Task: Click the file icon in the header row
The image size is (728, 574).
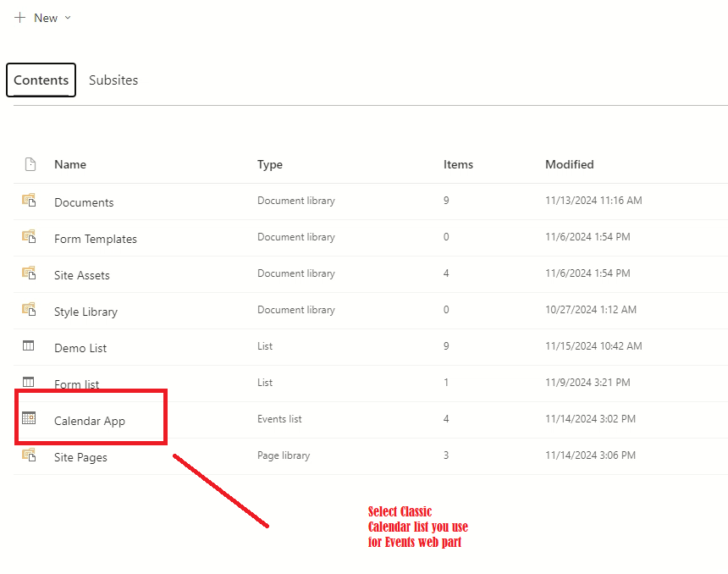Action: click(x=30, y=163)
